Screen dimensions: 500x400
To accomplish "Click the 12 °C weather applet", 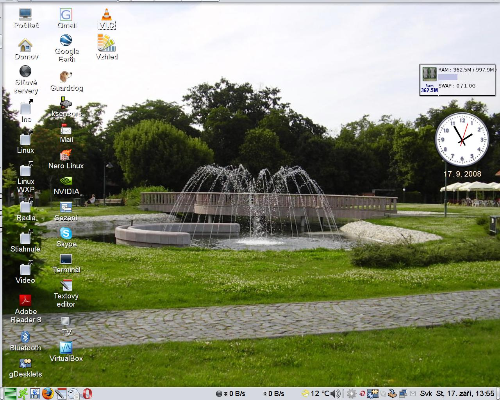I will point(315,394).
